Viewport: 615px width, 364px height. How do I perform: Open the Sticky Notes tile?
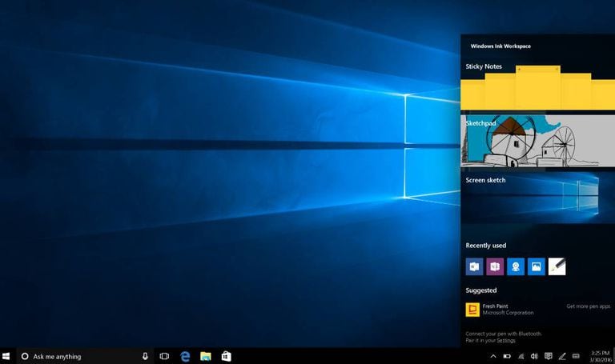529,86
